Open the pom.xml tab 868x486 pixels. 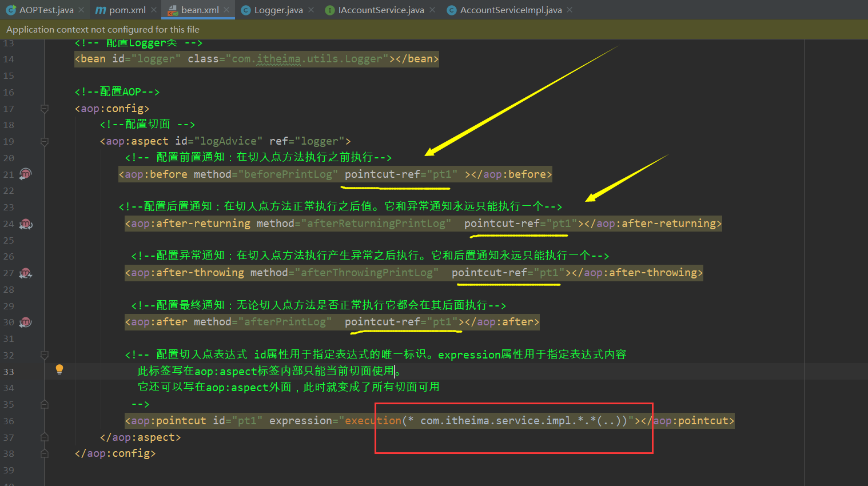[128, 10]
